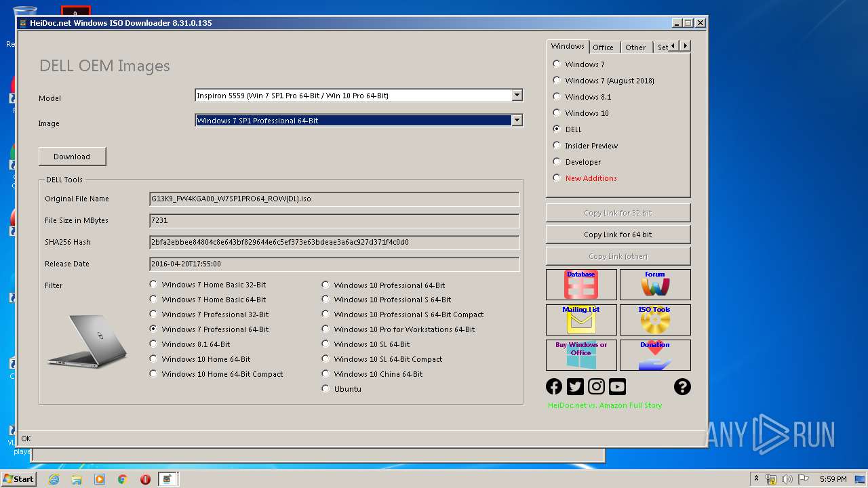This screenshot has height=488, width=868.
Task: Open HeiDoc.net vs. Amazon Full Story link
Action: (x=605, y=405)
